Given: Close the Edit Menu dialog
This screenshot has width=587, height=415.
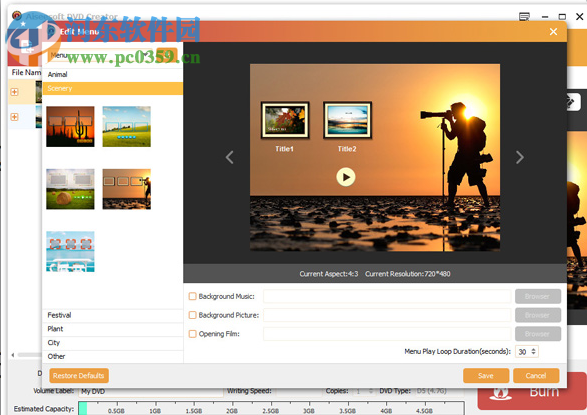Looking at the screenshot, I should (553, 31).
